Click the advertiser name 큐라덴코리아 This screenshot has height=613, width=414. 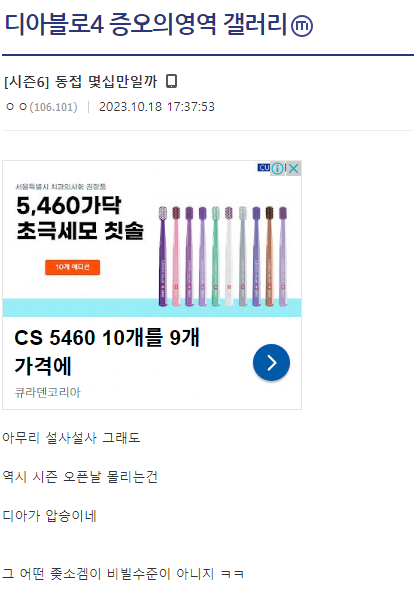click(47, 392)
